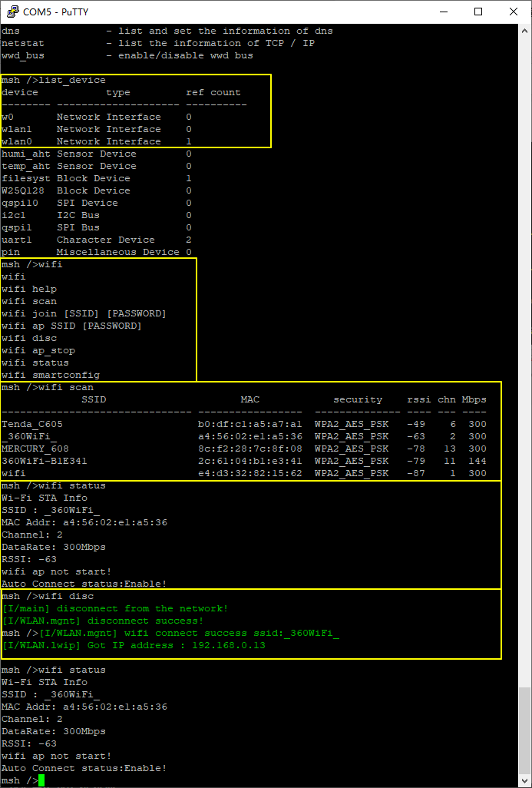Image resolution: width=532 pixels, height=788 pixels.
Task: Click the 'pin' Miscellaneous Device row
Action: (97, 252)
